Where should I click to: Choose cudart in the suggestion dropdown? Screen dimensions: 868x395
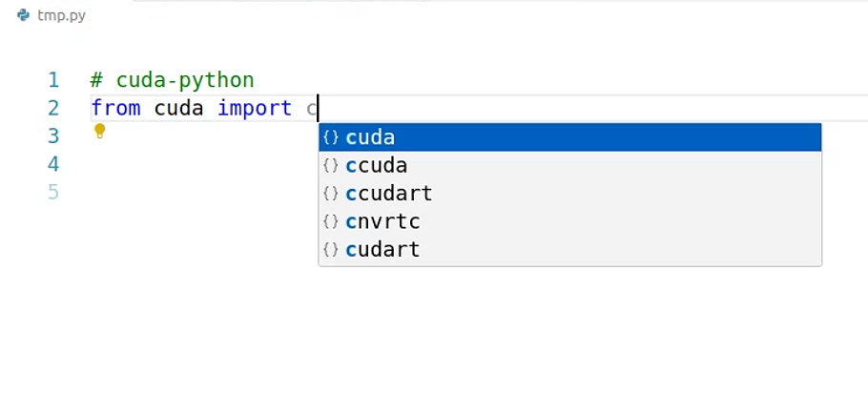tap(570, 249)
